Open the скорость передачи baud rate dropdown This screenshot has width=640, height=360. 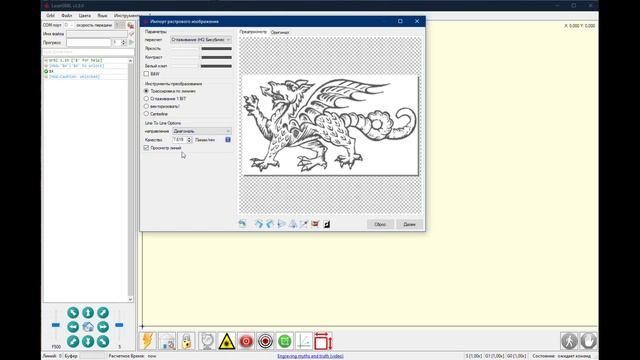pos(120,25)
